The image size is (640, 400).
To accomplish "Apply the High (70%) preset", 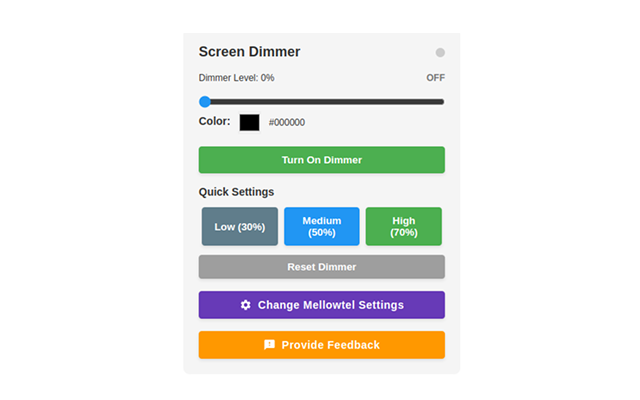I will pos(403,227).
